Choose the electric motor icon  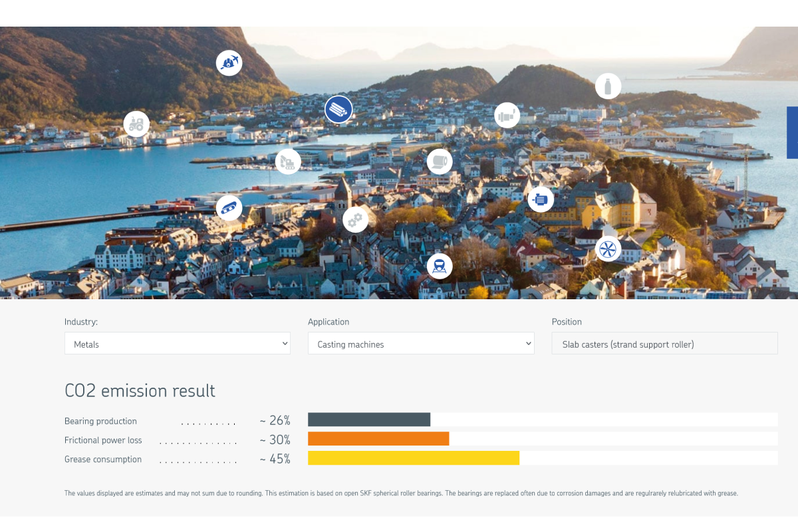pyautogui.click(x=541, y=199)
